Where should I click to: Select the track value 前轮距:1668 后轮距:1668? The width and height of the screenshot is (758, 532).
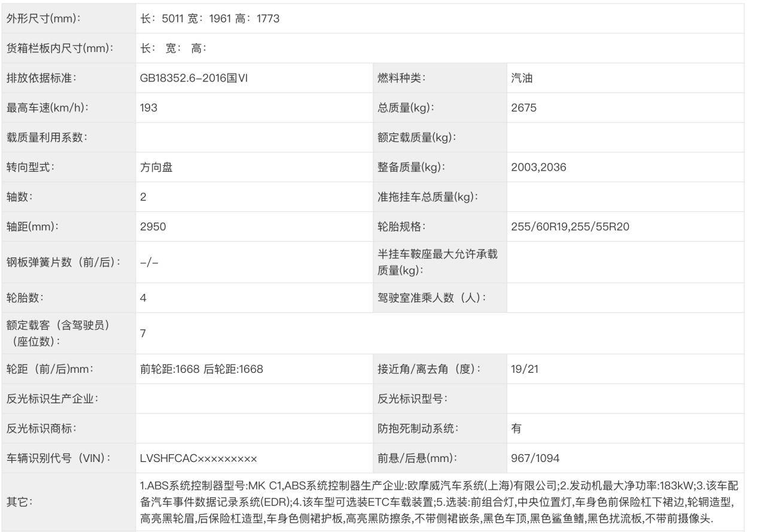202,369
